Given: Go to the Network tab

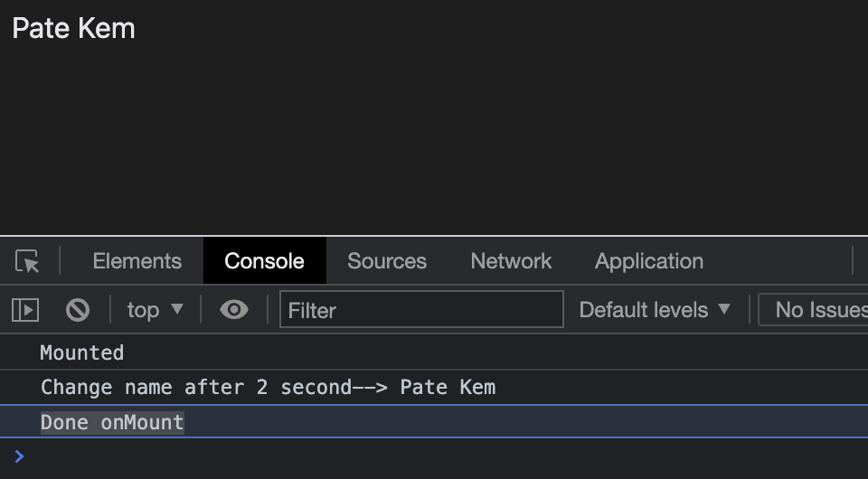Looking at the screenshot, I should (x=511, y=261).
